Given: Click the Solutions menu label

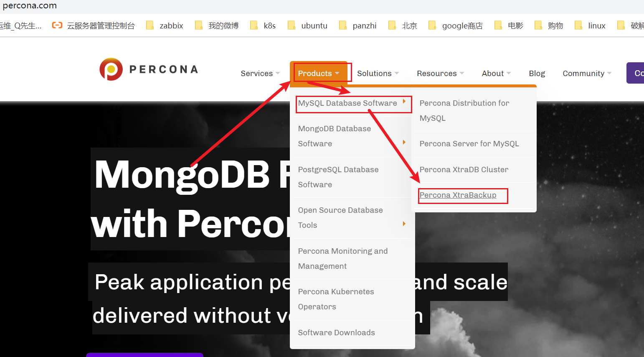Looking at the screenshot, I should (374, 73).
